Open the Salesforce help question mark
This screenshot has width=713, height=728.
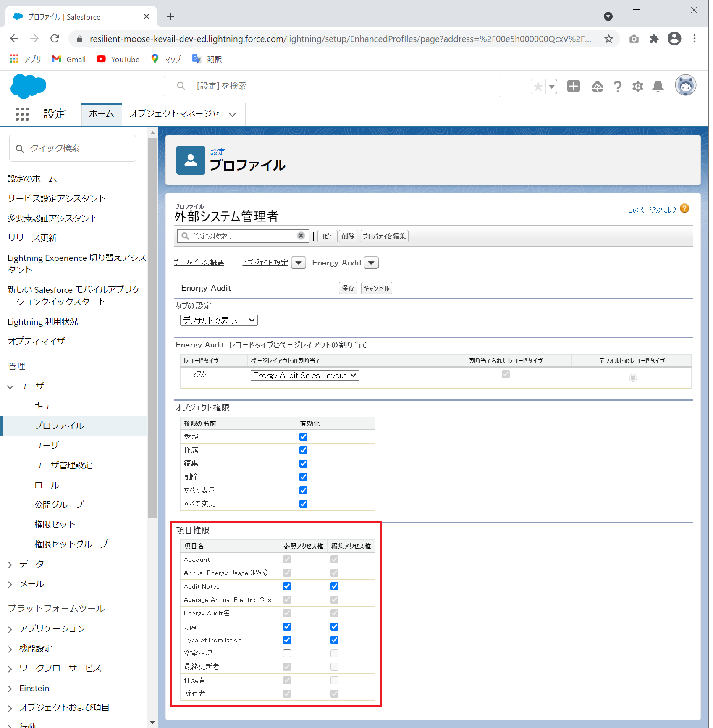click(618, 87)
